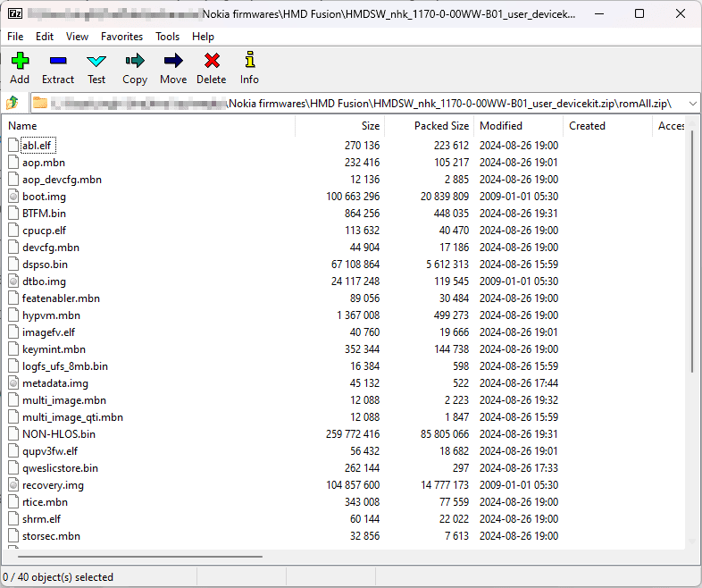The image size is (702, 588).
Task: Select the qweslicstore.bin file name
Action: click(x=60, y=468)
